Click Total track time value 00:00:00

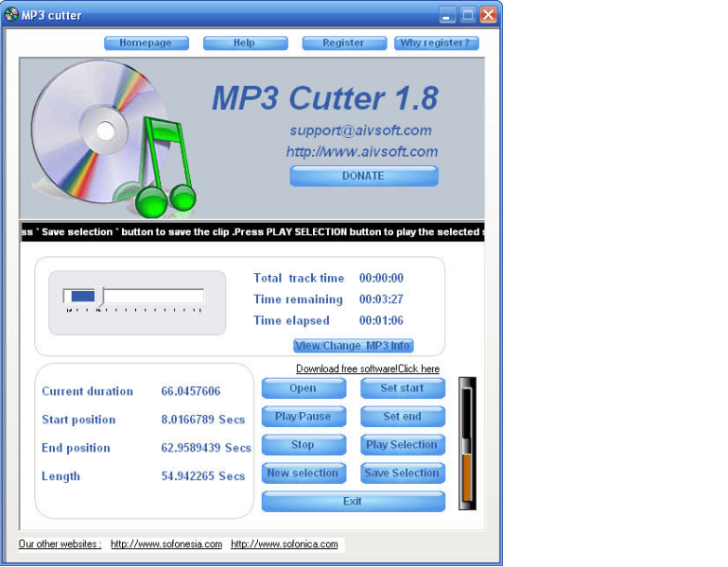(x=381, y=278)
